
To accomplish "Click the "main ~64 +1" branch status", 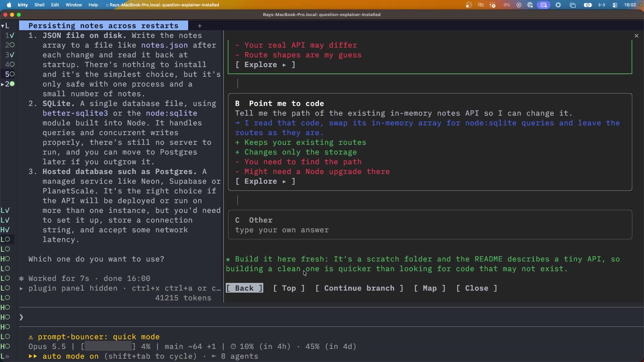I will [190, 347].
